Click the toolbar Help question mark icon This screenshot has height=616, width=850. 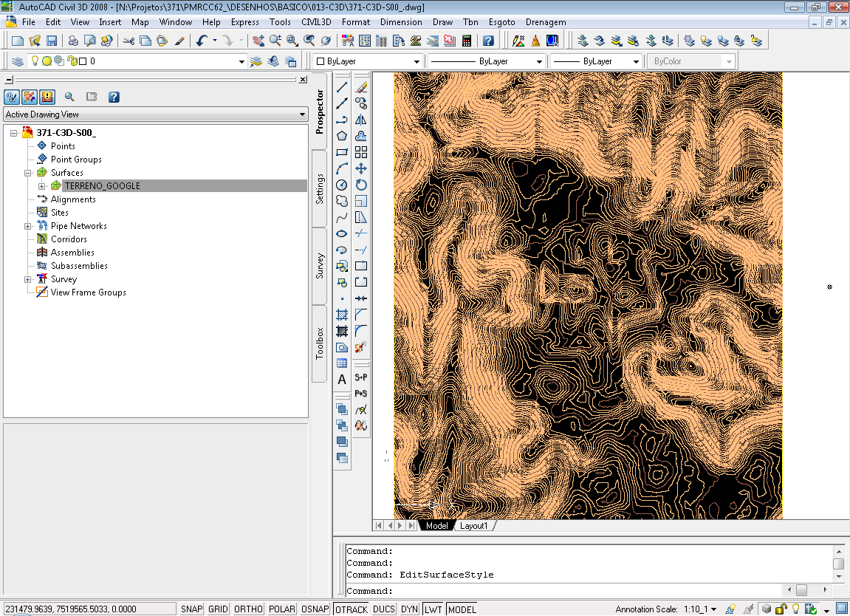[488, 41]
